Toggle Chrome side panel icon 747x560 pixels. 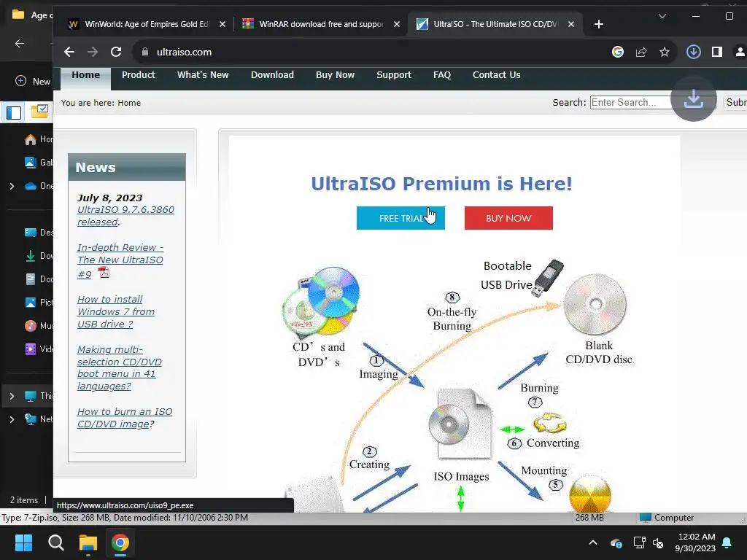[716, 52]
